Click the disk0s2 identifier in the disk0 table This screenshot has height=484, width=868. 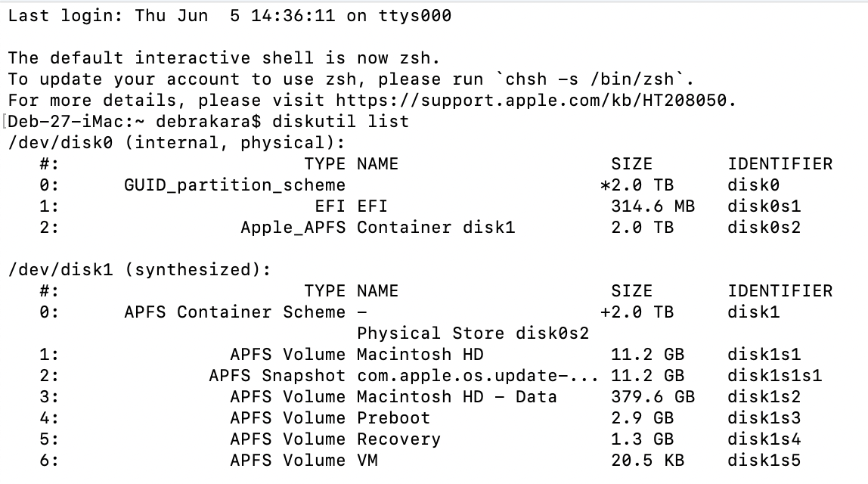pyautogui.click(x=764, y=227)
